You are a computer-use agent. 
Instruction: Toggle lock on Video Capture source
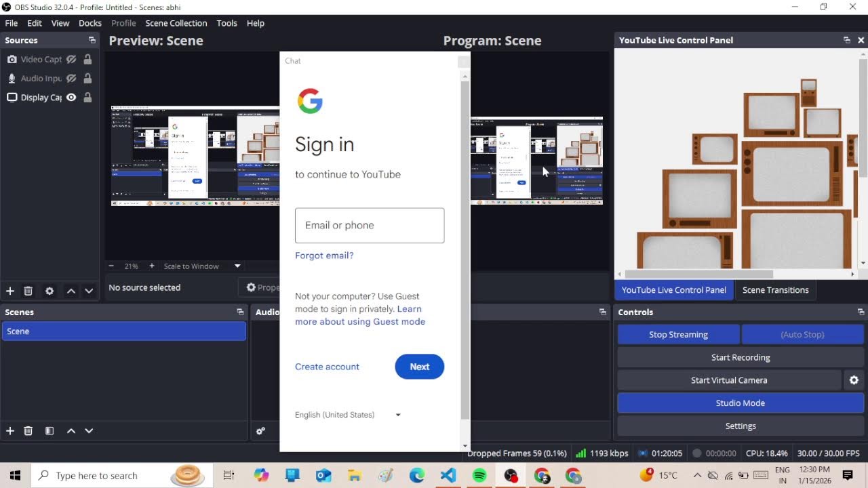(87, 60)
